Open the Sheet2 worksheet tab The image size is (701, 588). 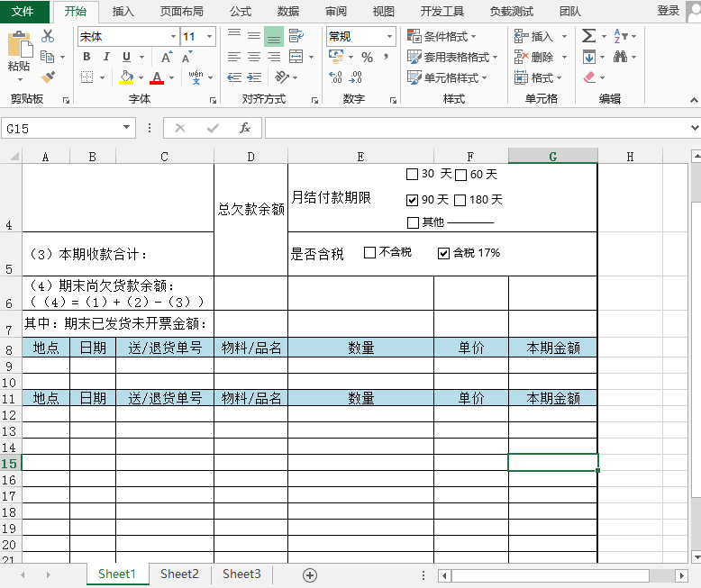pyautogui.click(x=179, y=574)
